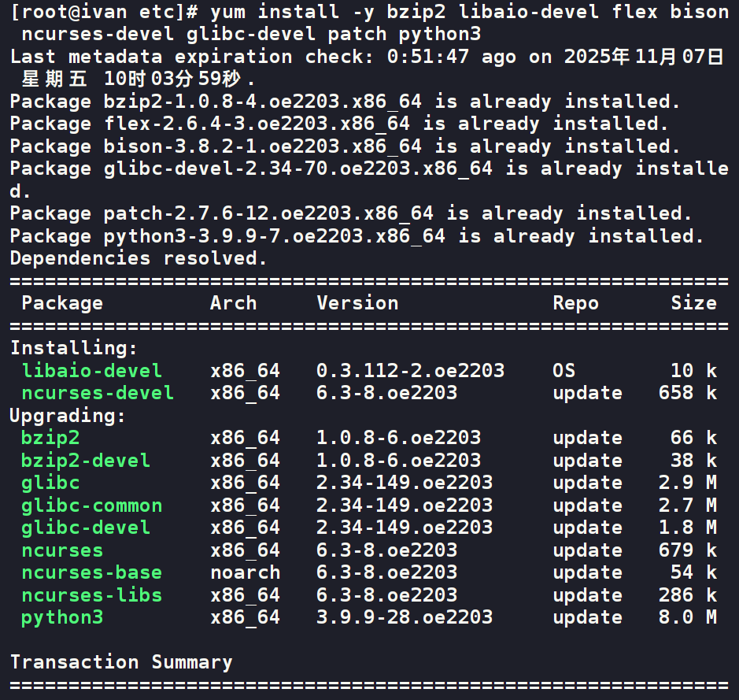Click the ncurses-libs package name

click(92, 595)
